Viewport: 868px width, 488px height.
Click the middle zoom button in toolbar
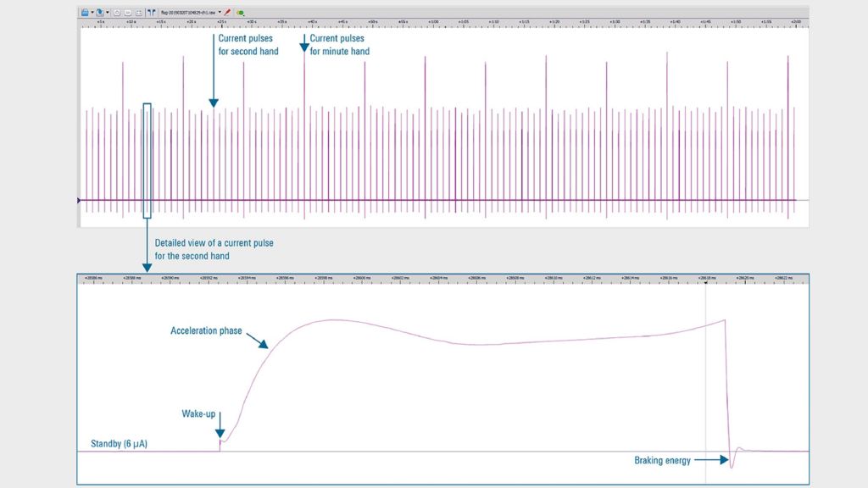tap(127, 13)
